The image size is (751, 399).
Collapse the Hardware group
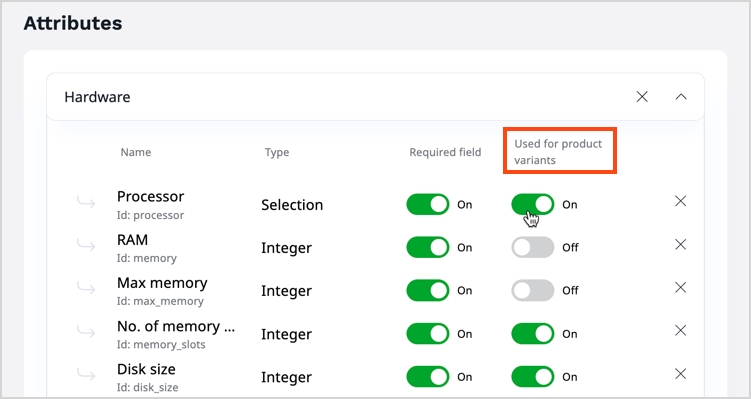[x=681, y=97]
